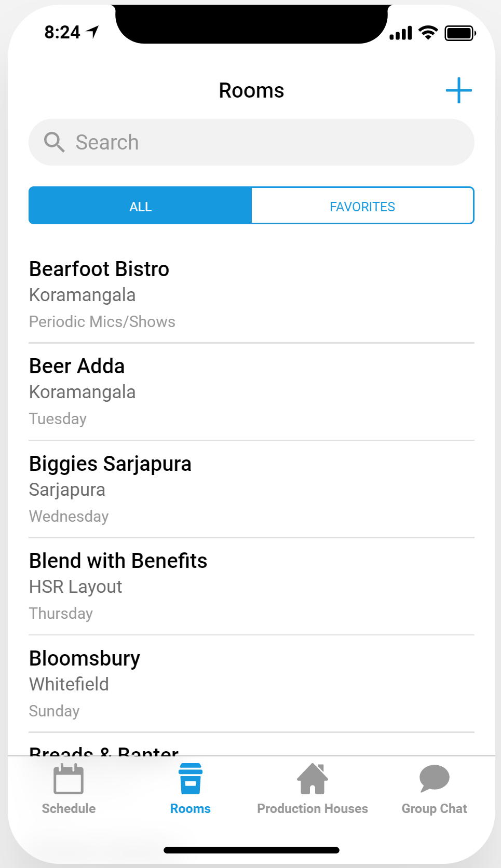The width and height of the screenshot is (501, 868).
Task: Switch to the FAVORITES segment
Action: [362, 206]
